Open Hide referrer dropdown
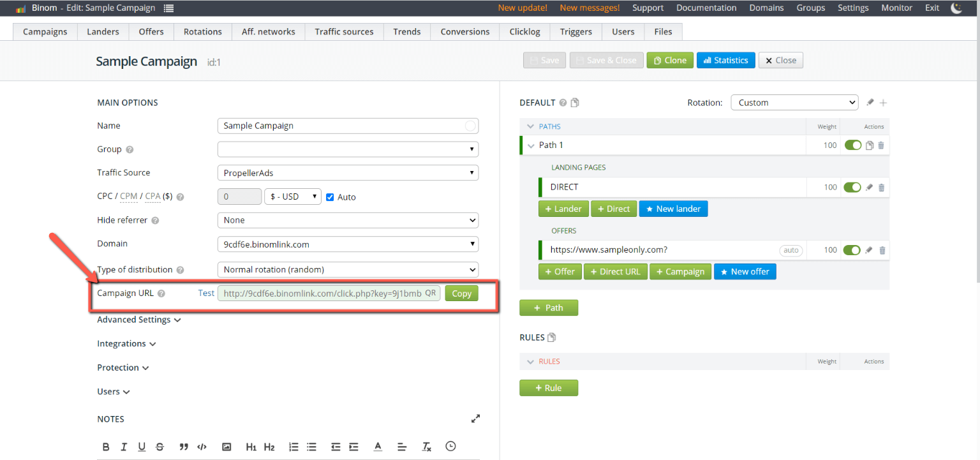The height and width of the screenshot is (460, 980). 348,220
